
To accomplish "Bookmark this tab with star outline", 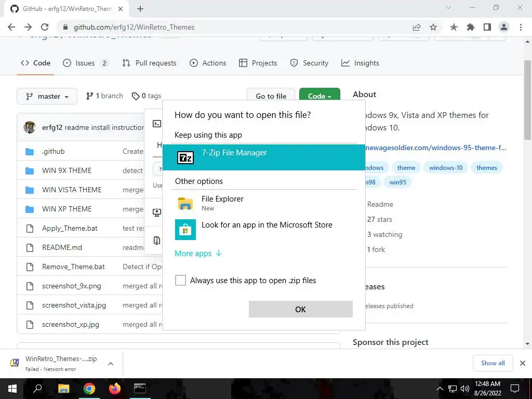I will point(433,27).
